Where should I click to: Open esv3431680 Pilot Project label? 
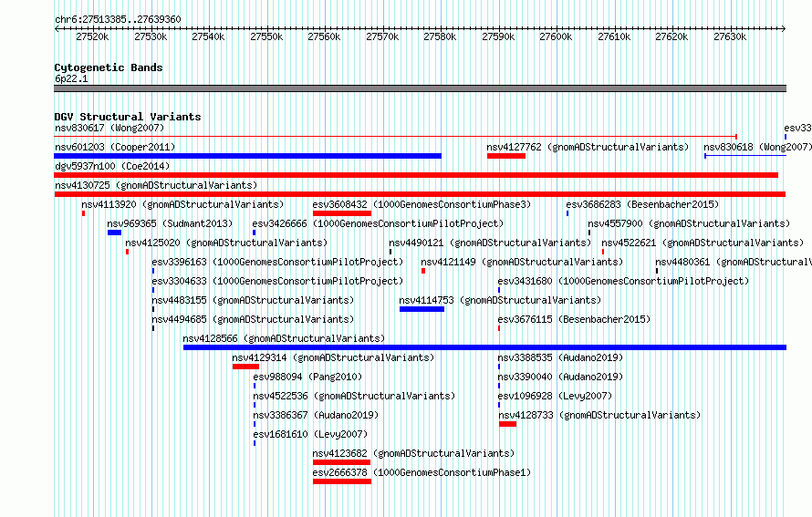623,281
